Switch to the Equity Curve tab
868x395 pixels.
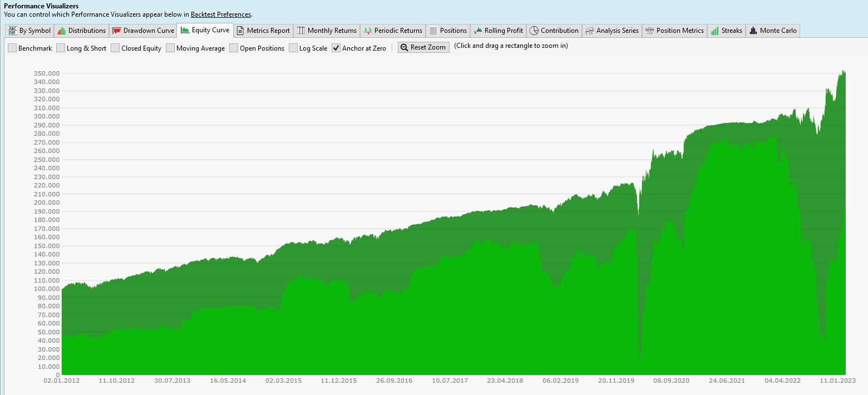205,31
